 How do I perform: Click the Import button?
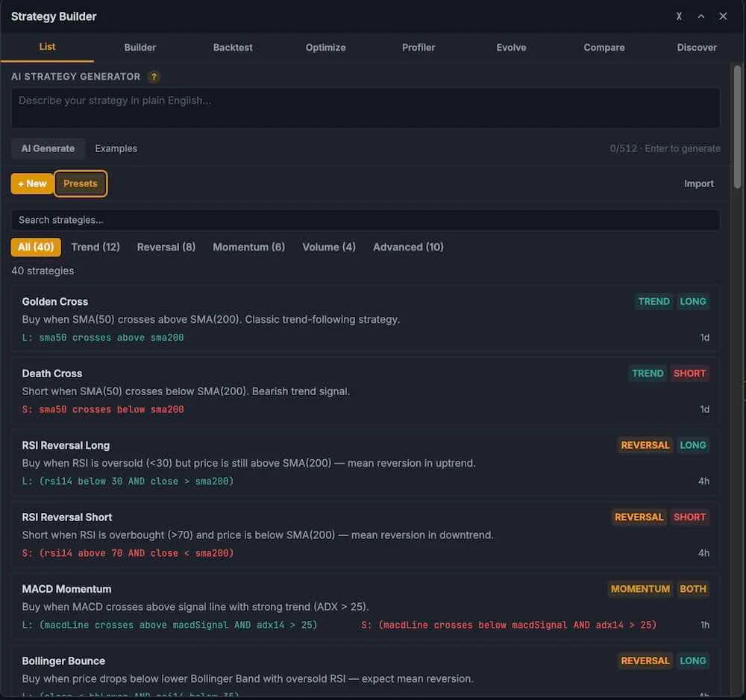coord(698,183)
